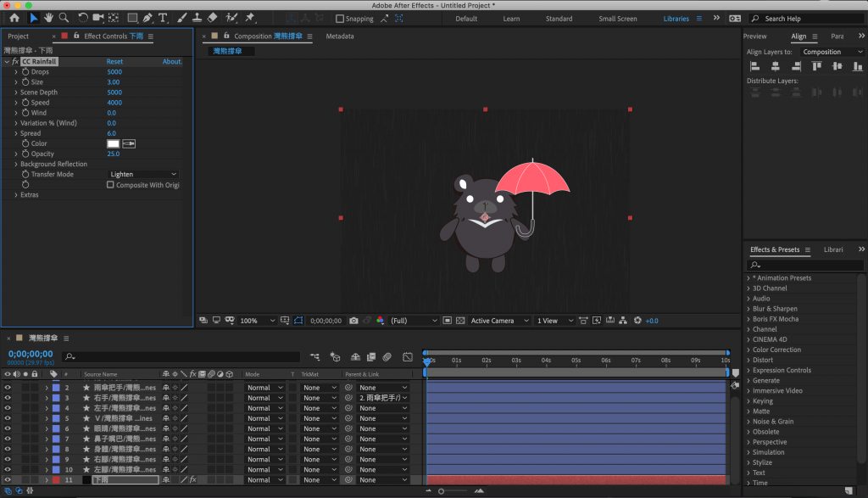Align layers to bottom edge

click(x=858, y=66)
